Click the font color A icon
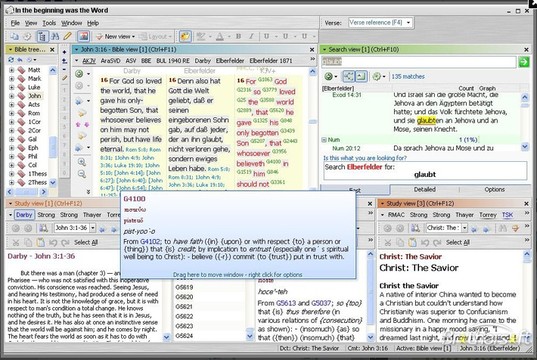Image resolution: width=537 pixels, height=360 pixels. 220,36
